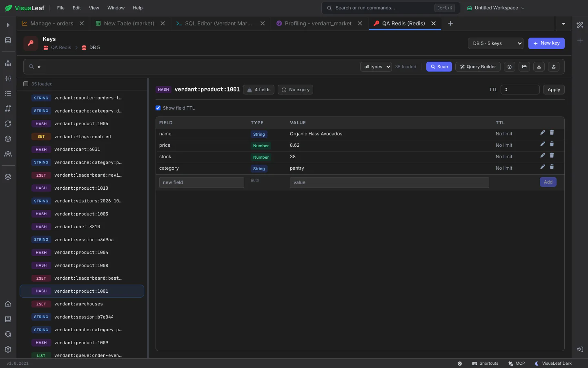The image size is (588, 368).
Task: Go to home icon in sidebar
Action: [8, 304]
